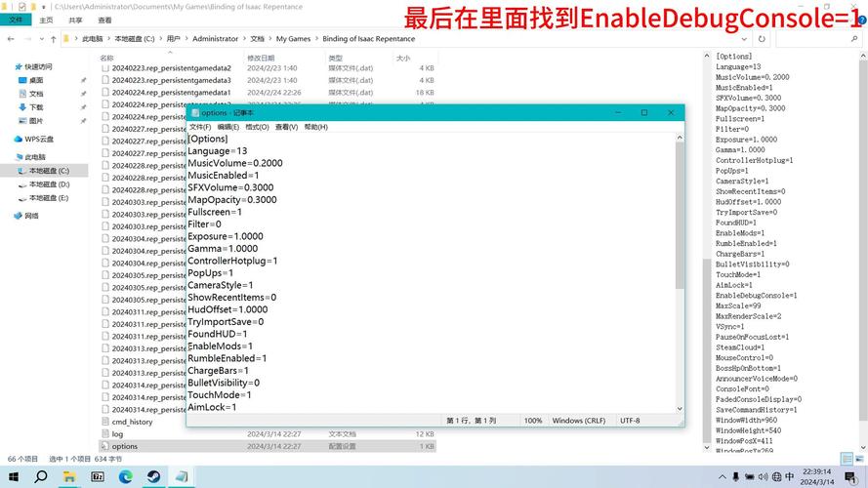868x488 pixels.
Task: Click the microphone icon in system tray
Action: tap(735, 476)
